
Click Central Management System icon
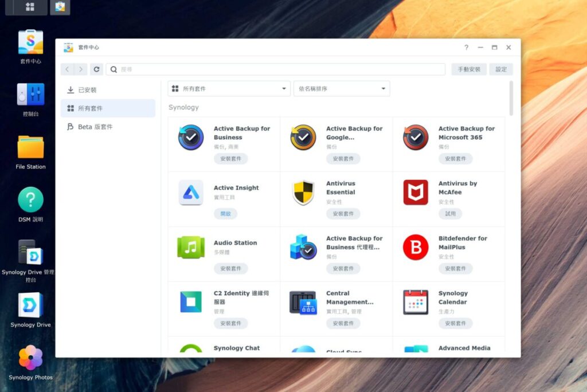pos(303,303)
